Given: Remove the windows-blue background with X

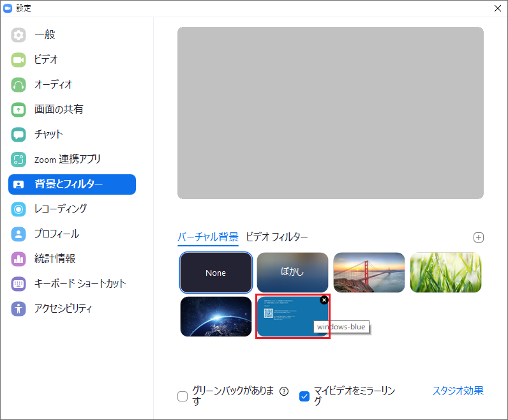Looking at the screenshot, I should [x=324, y=300].
